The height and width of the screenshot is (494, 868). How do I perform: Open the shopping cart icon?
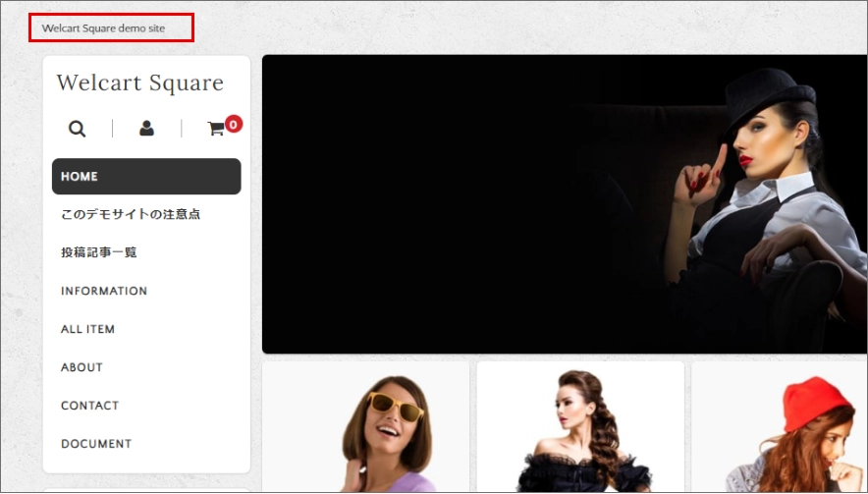click(215, 129)
